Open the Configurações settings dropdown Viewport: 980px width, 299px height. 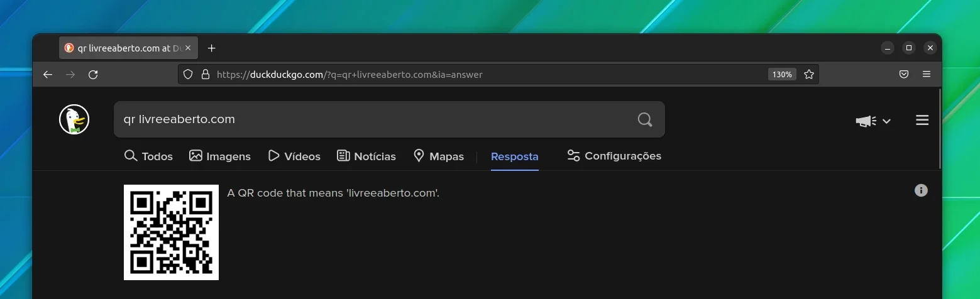point(614,156)
